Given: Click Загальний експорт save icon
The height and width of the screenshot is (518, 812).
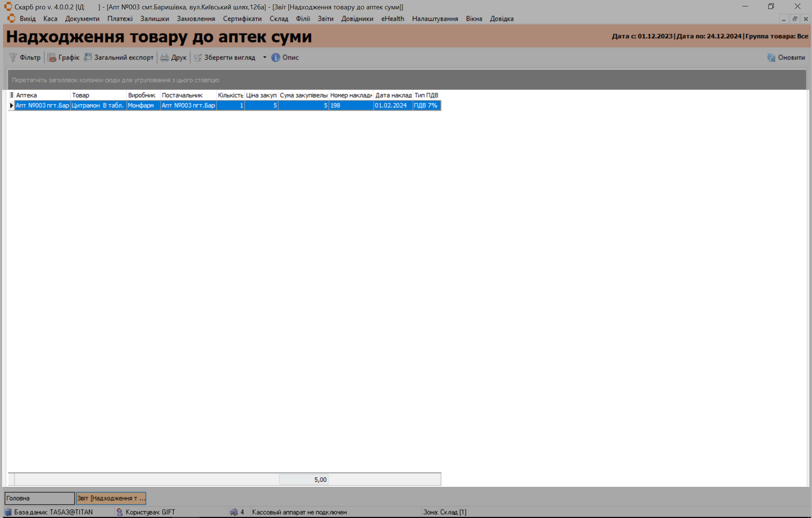Looking at the screenshot, I should tap(88, 57).
